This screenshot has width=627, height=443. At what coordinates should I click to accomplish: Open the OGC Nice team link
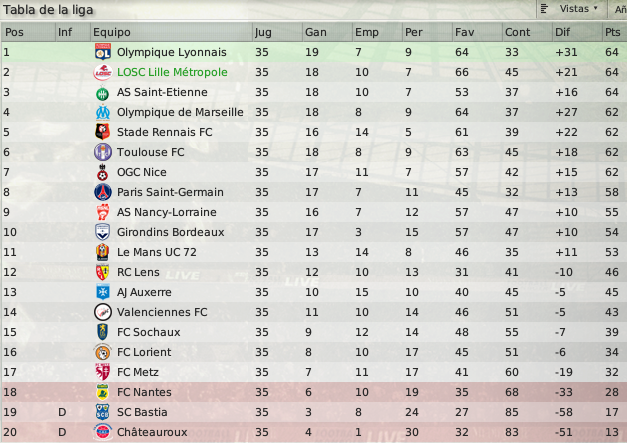click(142, 172)
